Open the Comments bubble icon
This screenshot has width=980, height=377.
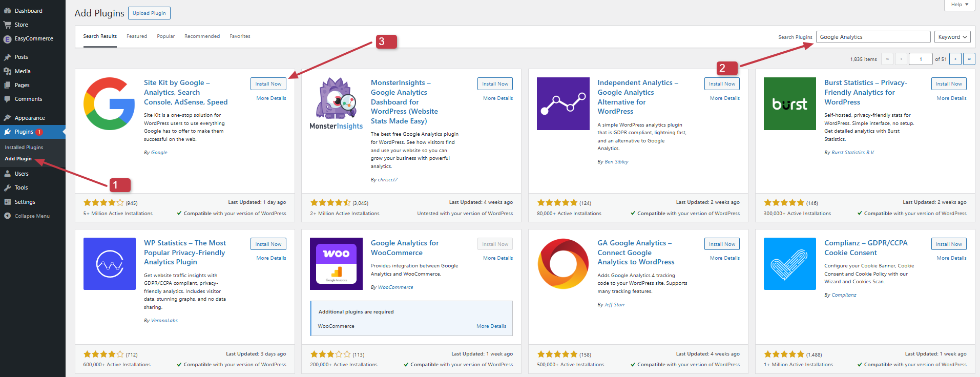click(7, 99)
